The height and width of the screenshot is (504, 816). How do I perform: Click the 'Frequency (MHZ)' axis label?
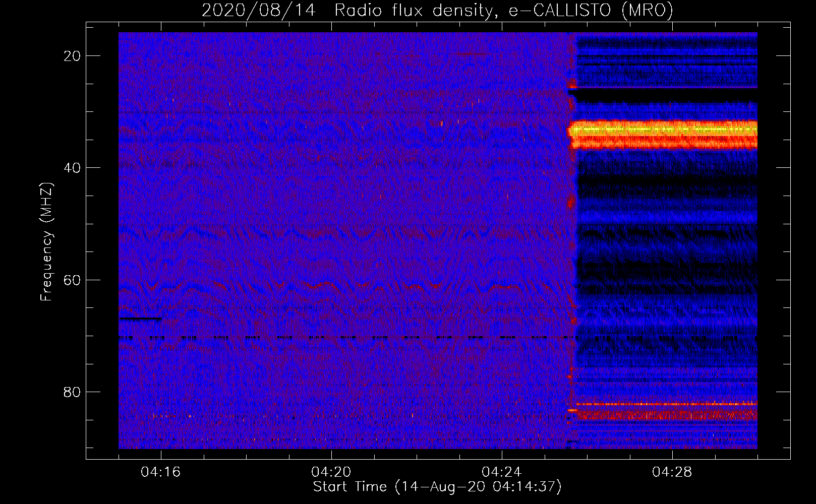point(47,241)
